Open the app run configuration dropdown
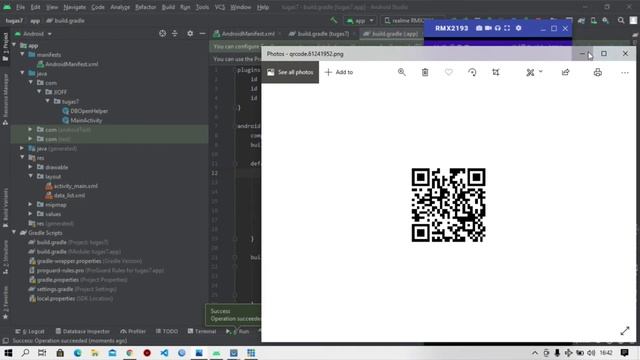The height and width of the screenshot is (360, 640). pyautogui.click(x=360, y=20)
